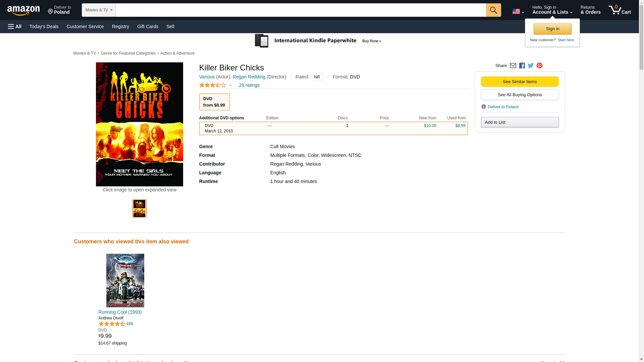This screenshot has width=644, height=362.
Task: Share via email icon
Action: point(513,66)
